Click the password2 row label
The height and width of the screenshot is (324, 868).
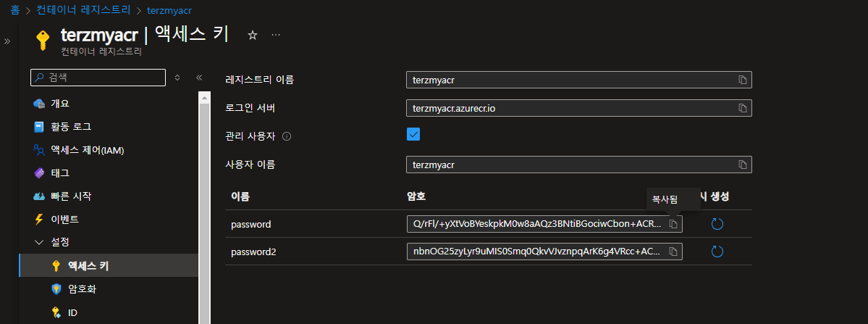[x=253, y=252]
